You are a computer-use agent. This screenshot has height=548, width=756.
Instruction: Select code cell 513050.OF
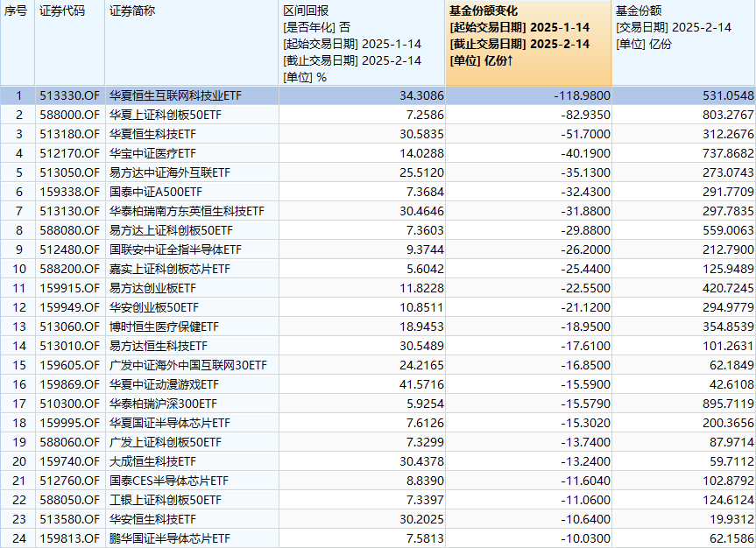(x=70, y=172)
